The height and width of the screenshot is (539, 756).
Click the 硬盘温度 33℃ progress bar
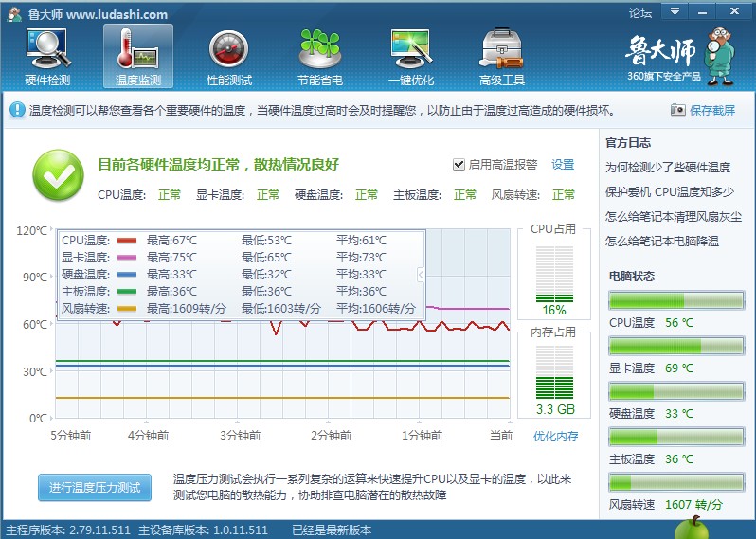click(676, 391)
